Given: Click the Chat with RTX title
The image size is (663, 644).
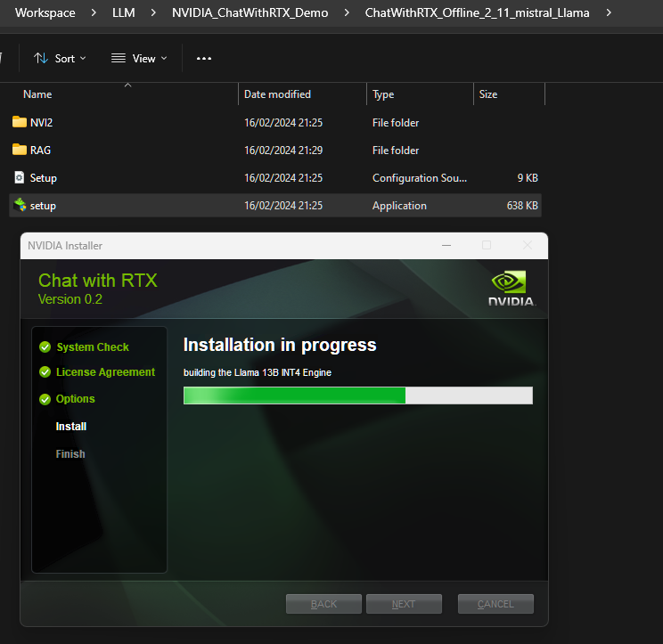Looking at the screenshot, I should point(98,281).
